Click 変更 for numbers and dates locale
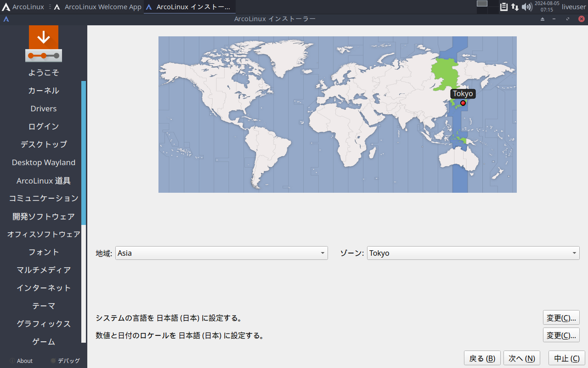Screen dimensions: 588x368 561,335
